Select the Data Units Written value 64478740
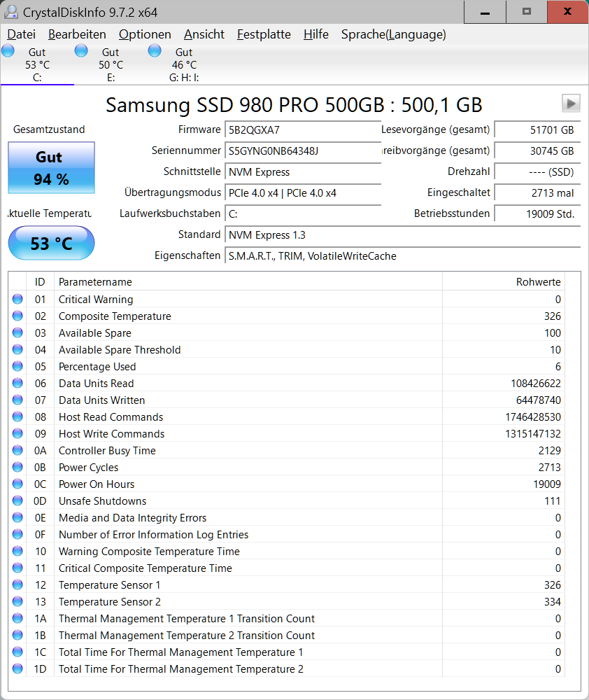The image size is (589, 700). tap(539, 400)
